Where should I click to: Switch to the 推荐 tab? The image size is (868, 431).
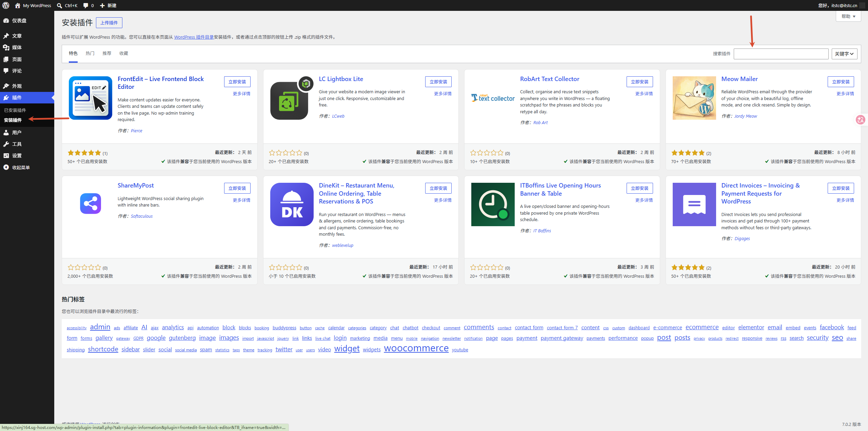tap(107, 54)
